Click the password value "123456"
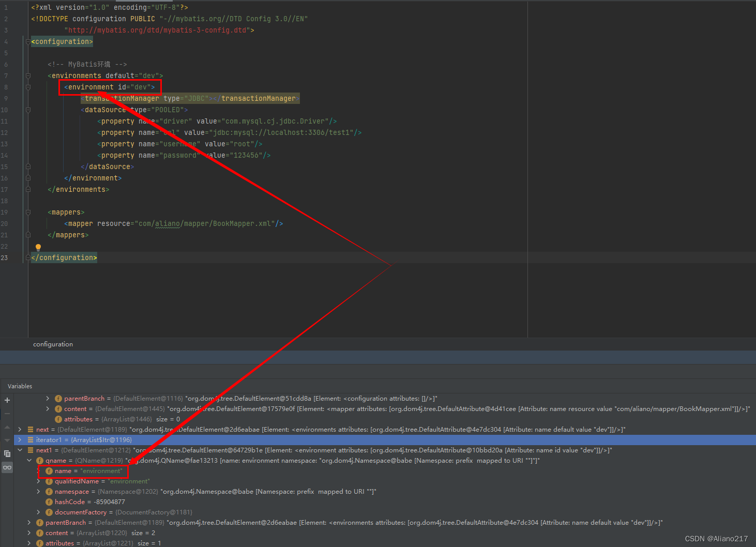 pos(246,156)
